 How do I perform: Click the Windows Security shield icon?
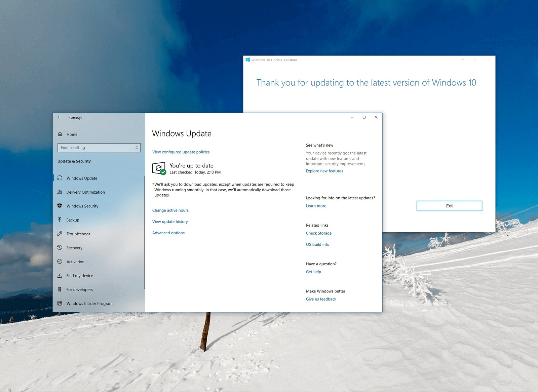coord(60,206)
